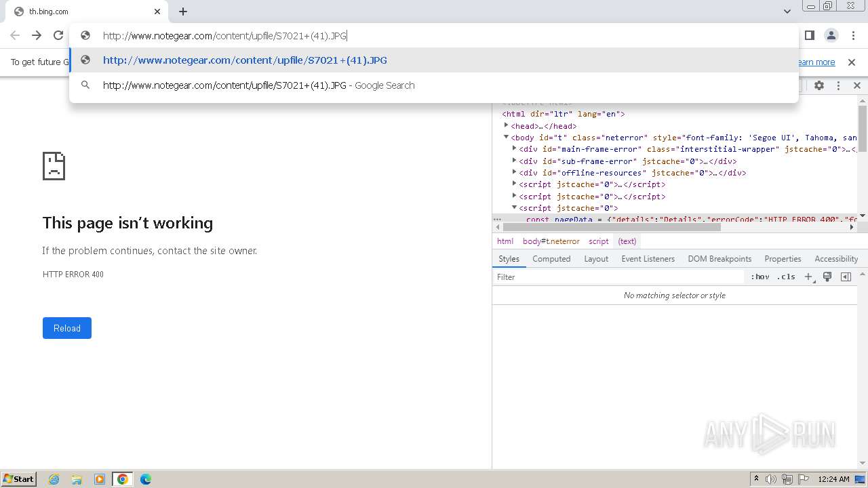
Task: Open File Explorer from taskbar
Action: (x=77, y=479)
